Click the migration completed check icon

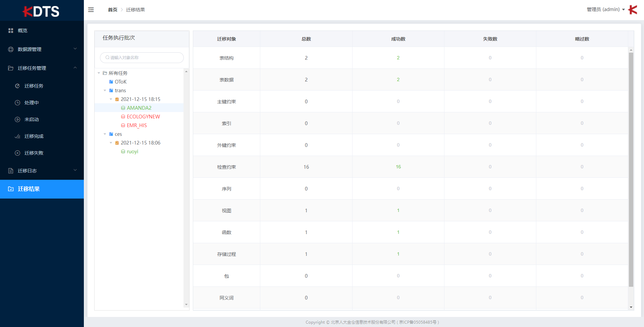17,136
